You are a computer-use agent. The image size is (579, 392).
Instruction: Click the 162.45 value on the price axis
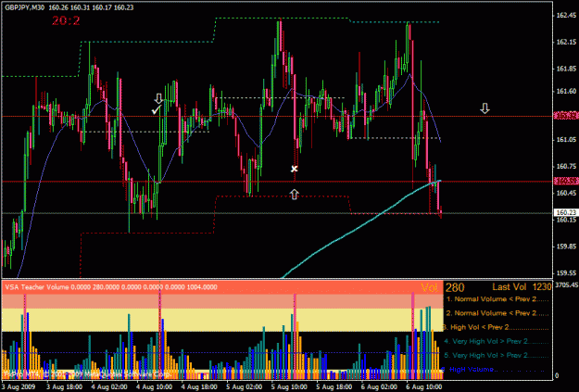(x=566, y=16)
